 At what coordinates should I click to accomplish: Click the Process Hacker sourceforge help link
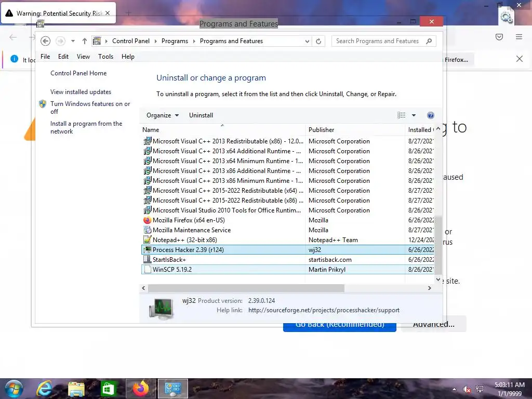324,310
